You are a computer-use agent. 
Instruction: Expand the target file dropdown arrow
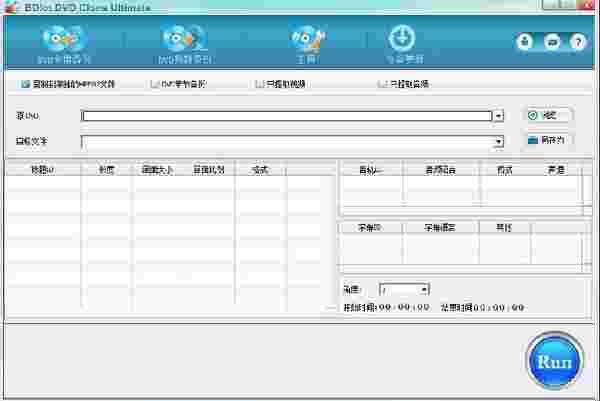coord(498,142)
